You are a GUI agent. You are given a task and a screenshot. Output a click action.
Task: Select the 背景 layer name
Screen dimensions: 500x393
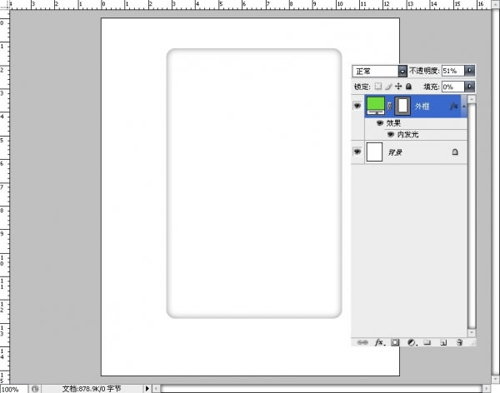tap(395, 152)
